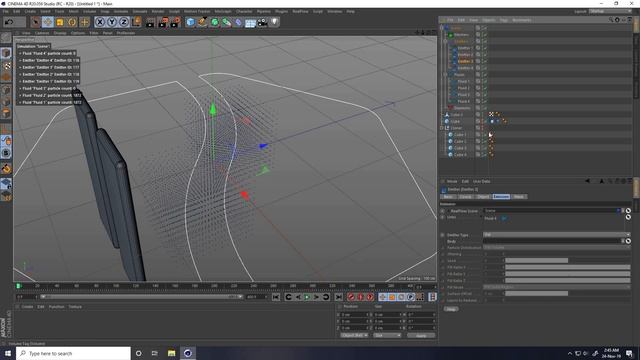Go to end of animation
The width and height of the screenshot is (640, 360).
coord(338,297)
